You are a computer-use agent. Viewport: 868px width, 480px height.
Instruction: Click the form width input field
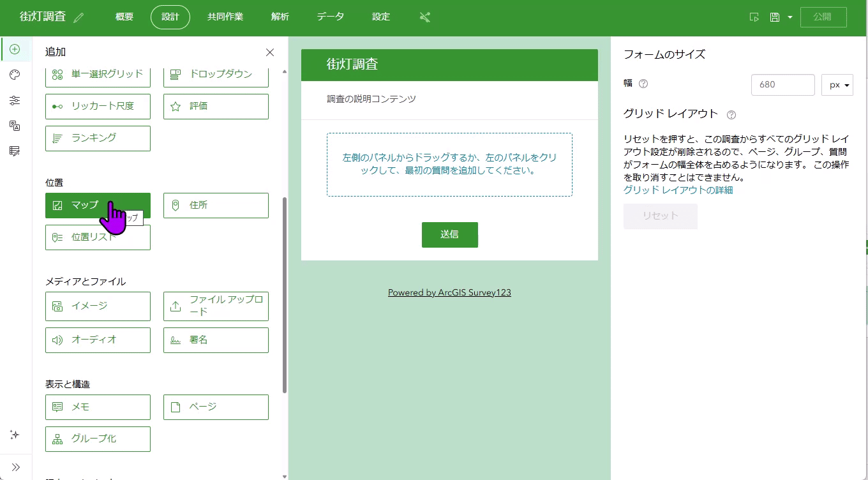point(782,85)
